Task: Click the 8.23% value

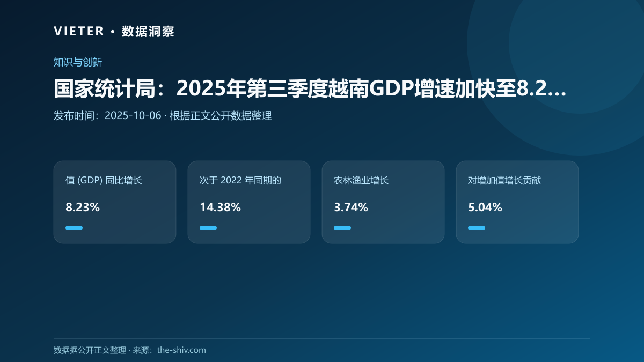Action: [83, 208]
